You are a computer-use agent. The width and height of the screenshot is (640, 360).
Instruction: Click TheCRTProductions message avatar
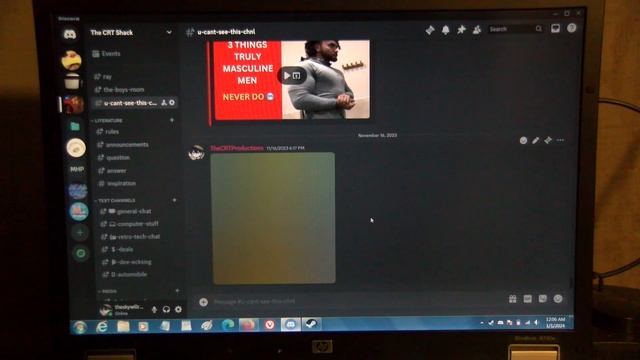coord(196,153)
